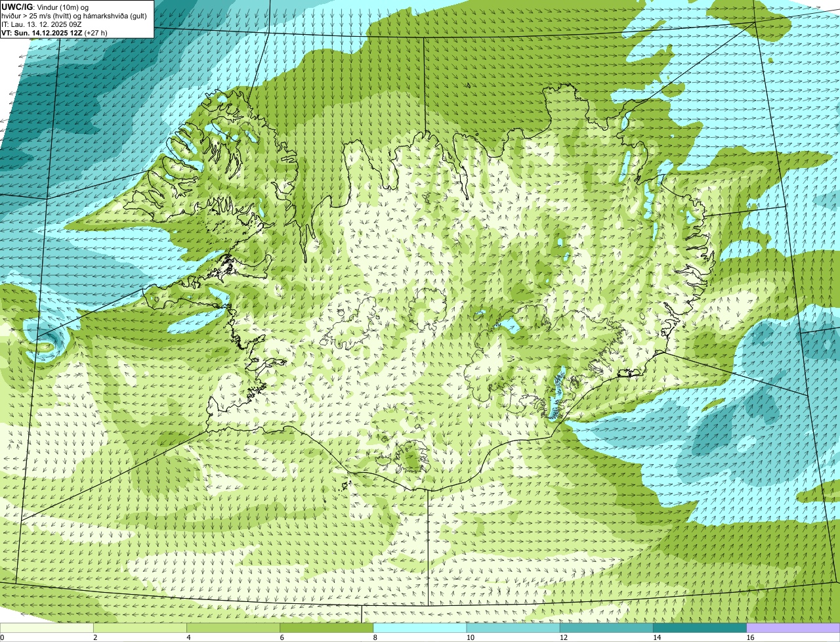Click the legend value 16

click(x=750, y=637)
